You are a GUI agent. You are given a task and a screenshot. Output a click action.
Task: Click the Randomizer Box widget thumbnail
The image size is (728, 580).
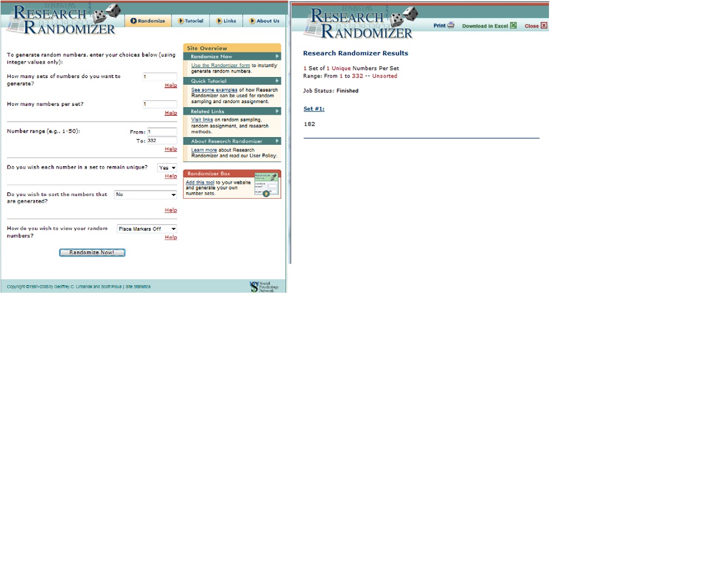point(266,185)
